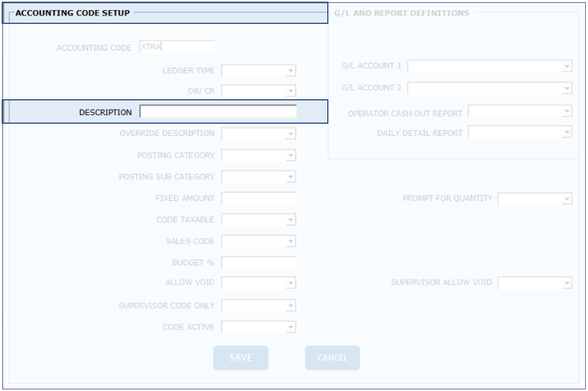Screen dimensions: 588x391
Task: Expand the Posting Category dropdown
Action: click(x=258, y=156)
